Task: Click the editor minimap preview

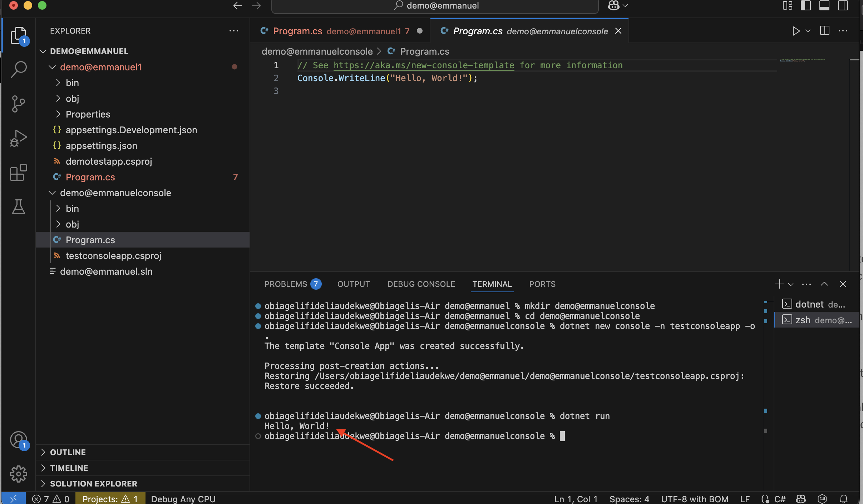Action: 803,60
